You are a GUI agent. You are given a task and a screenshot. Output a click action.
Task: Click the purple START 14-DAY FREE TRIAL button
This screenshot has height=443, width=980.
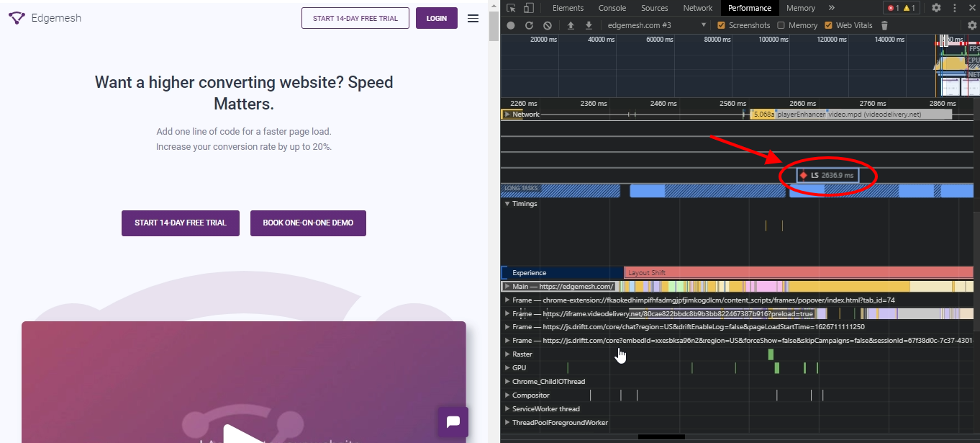[x=181, y=223]
